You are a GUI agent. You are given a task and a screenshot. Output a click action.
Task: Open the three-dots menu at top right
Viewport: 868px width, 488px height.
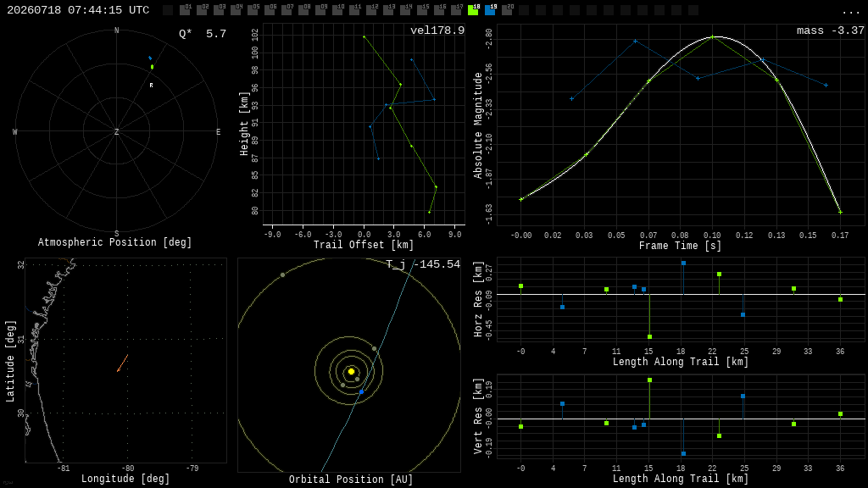850,12
